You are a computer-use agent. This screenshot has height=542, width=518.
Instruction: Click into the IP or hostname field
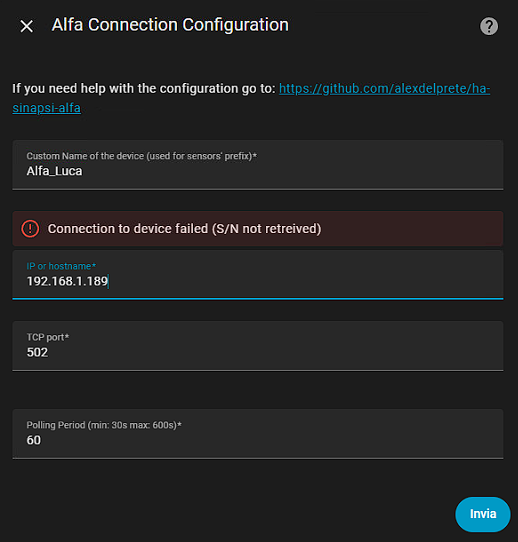tap(258, 275)
